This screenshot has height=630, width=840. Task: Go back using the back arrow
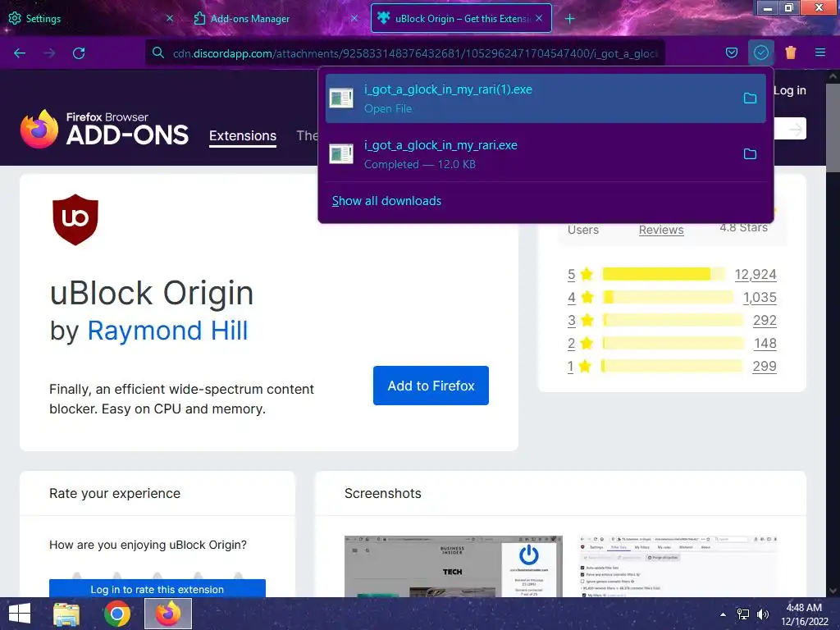pyautogui.click(x=20, y=53)
